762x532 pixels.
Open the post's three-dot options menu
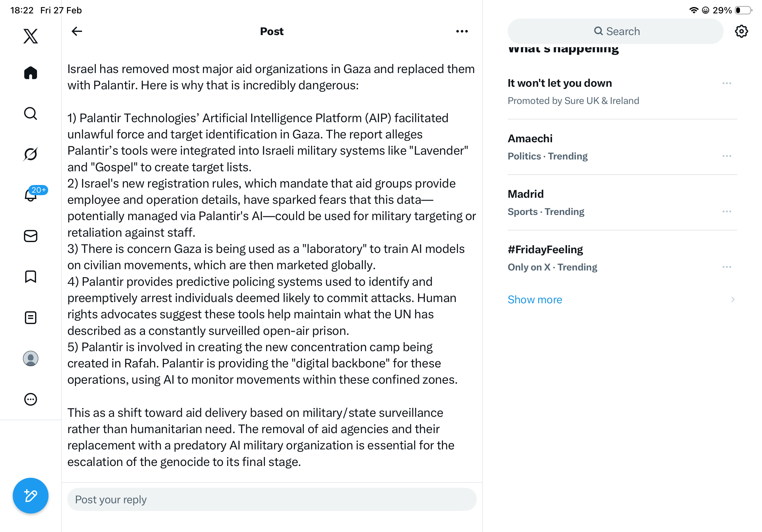(x=462, y=31)
